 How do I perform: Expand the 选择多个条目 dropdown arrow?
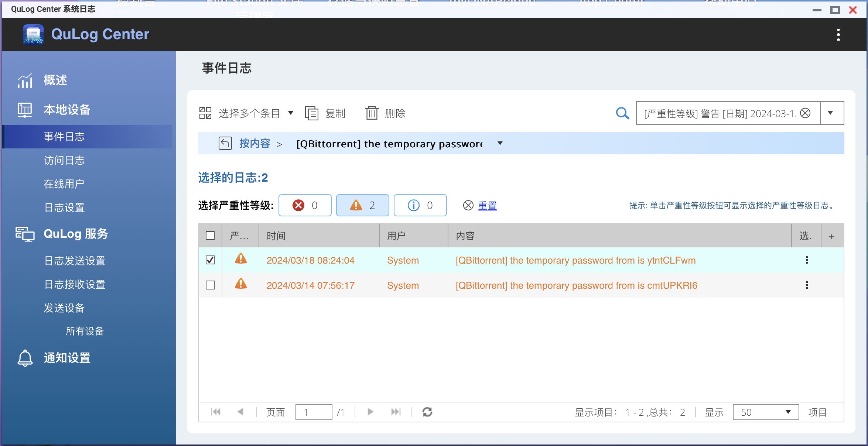pyautogui.click(x=291, y=113)
